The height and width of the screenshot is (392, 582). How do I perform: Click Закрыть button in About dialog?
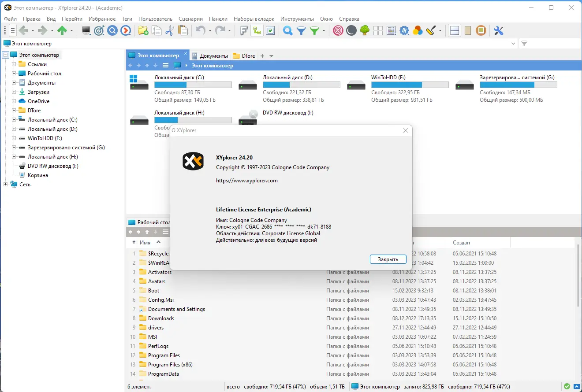(x=388, y=259)
